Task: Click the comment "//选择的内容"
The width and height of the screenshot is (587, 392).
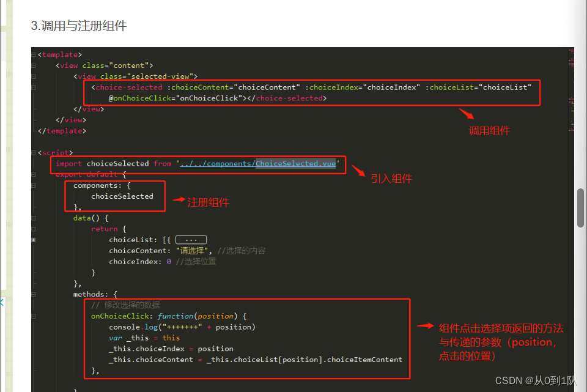Action: click(242, 251)
